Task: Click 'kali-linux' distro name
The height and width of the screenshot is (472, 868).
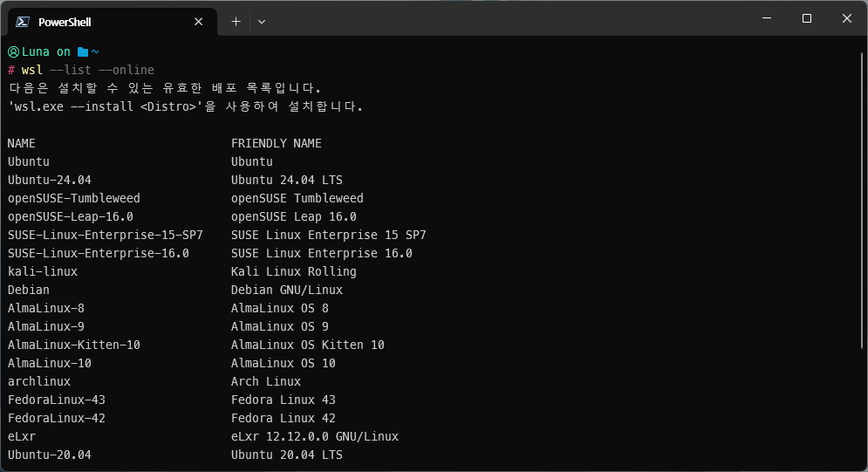Action: click(43, 271)
